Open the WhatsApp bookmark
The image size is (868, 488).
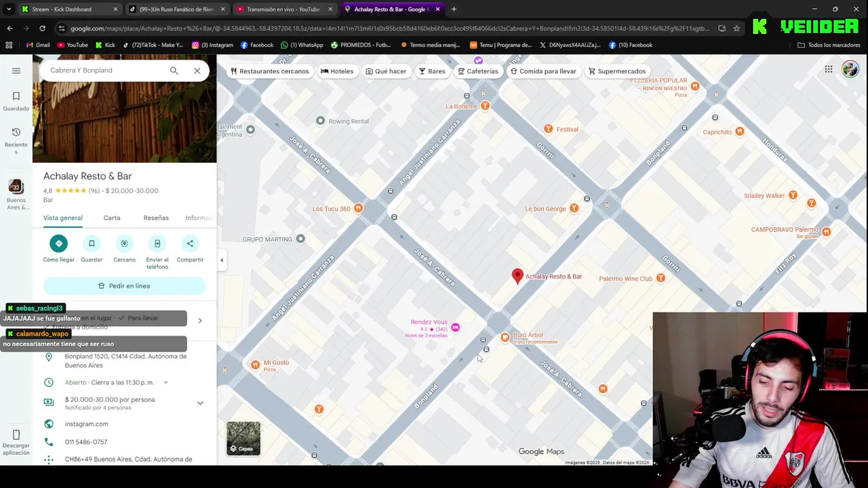(x=302, y=45)
